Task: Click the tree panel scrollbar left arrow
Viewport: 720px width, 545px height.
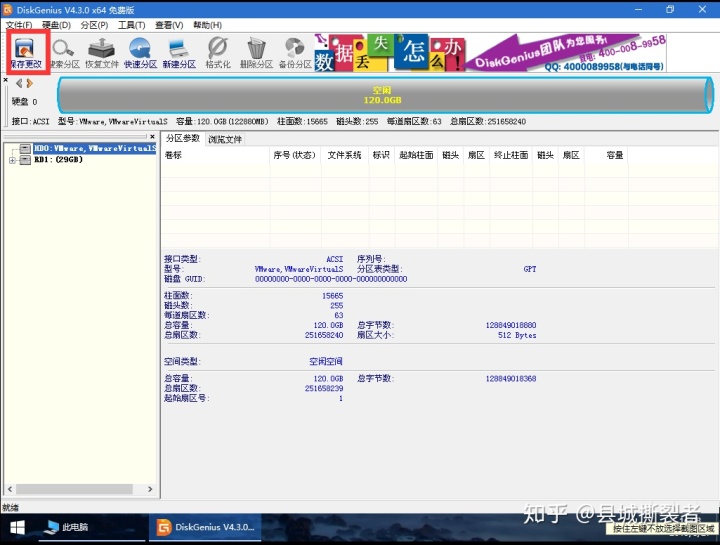Action: click(x=10, y=489)
